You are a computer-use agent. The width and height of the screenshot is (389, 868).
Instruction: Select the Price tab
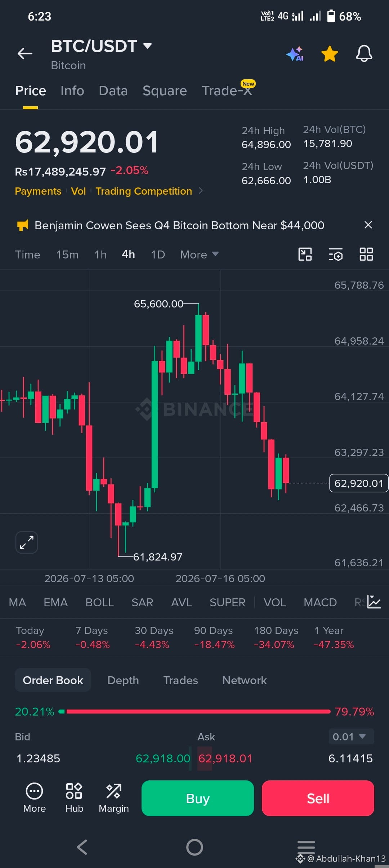coord(31,91)
